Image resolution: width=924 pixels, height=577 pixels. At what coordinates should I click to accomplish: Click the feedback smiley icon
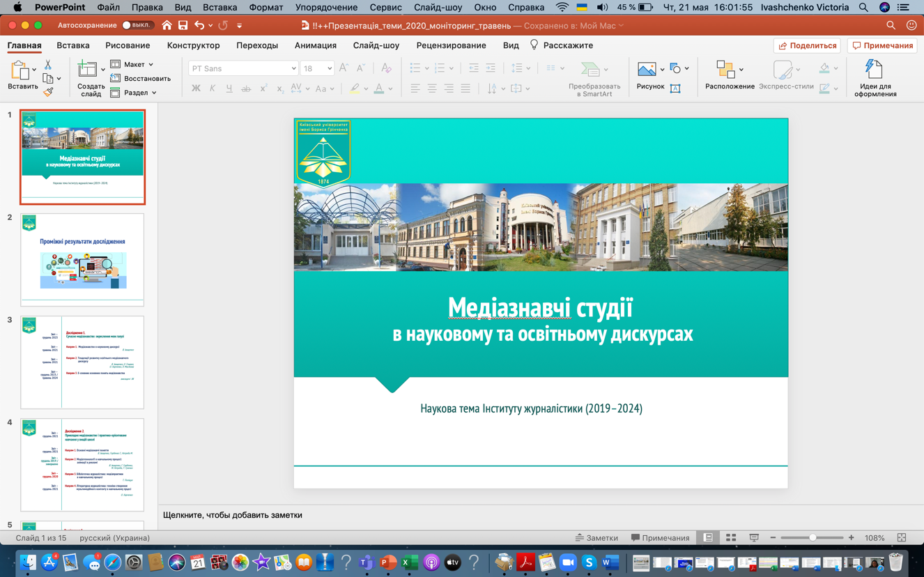click(x=911, y=26)
